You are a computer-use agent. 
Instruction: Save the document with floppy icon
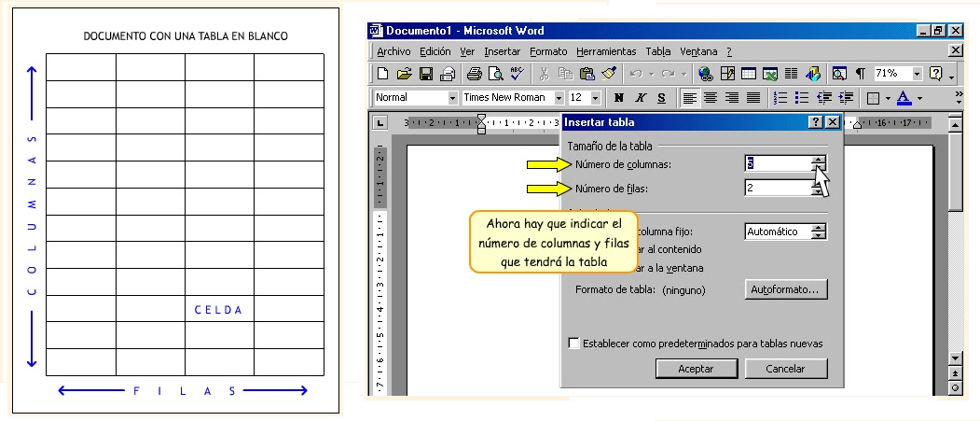pyautogui.click(x=425, y=74)
